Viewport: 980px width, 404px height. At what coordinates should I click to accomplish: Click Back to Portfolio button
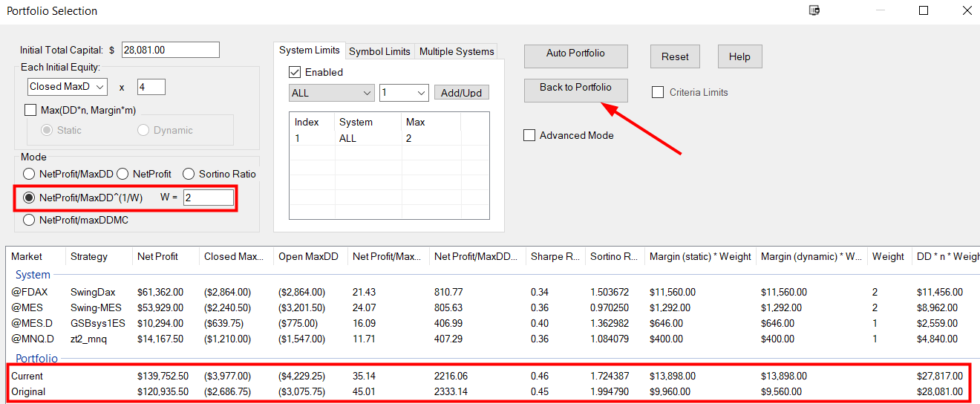575,88
